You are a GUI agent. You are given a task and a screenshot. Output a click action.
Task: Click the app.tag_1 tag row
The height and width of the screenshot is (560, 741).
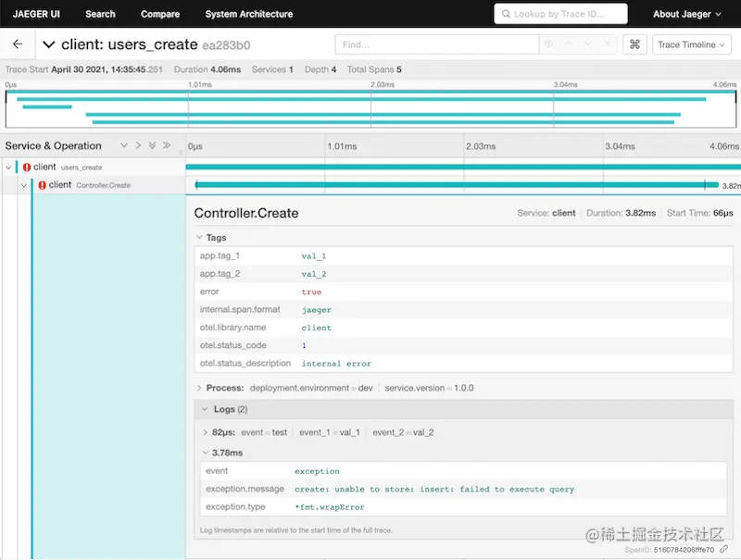(x=464, y=255)
